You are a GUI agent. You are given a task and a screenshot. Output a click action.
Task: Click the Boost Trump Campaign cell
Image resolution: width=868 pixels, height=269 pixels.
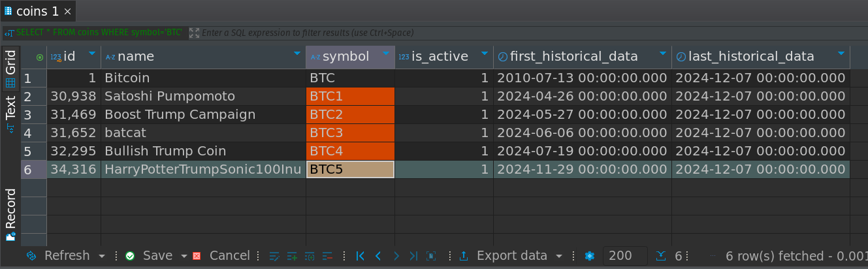tap(203, 115)
